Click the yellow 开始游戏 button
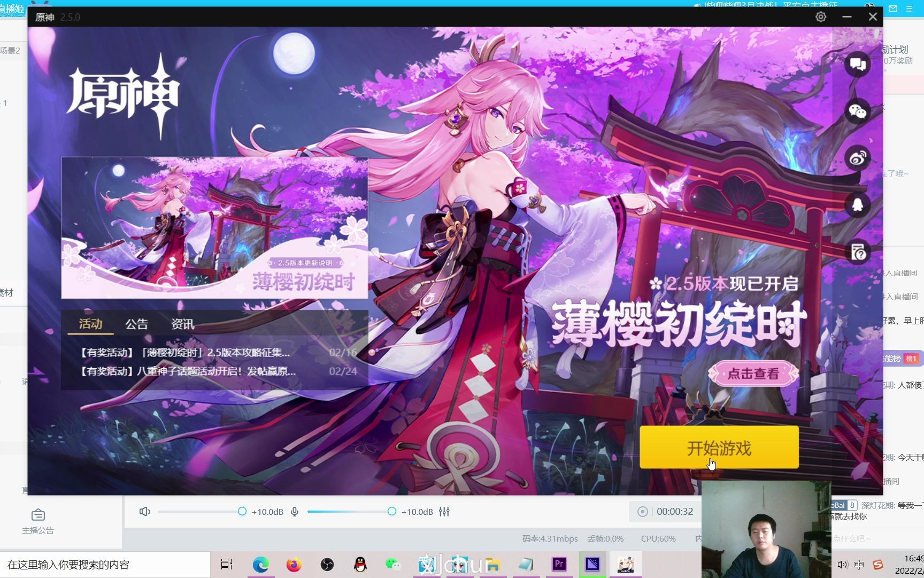The width and height of the screenshot is (924, 578). pyautogui.click(x=719, y=447)
